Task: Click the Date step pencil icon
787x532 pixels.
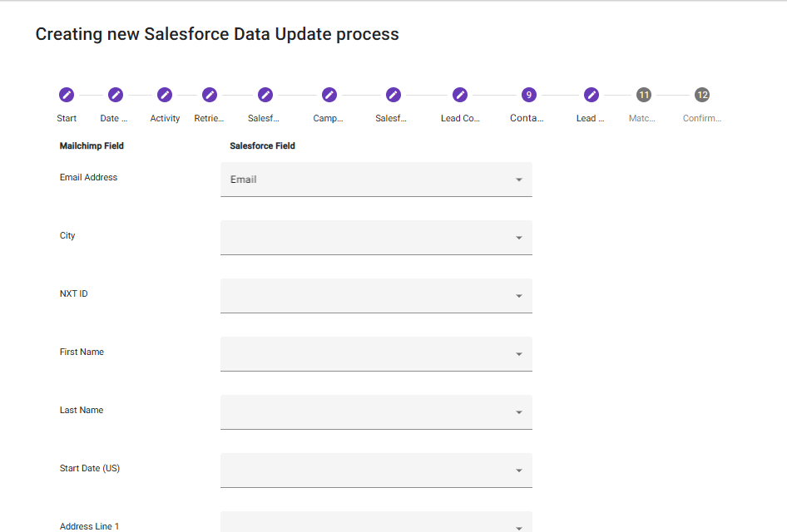Action: (x=116, y=95)
